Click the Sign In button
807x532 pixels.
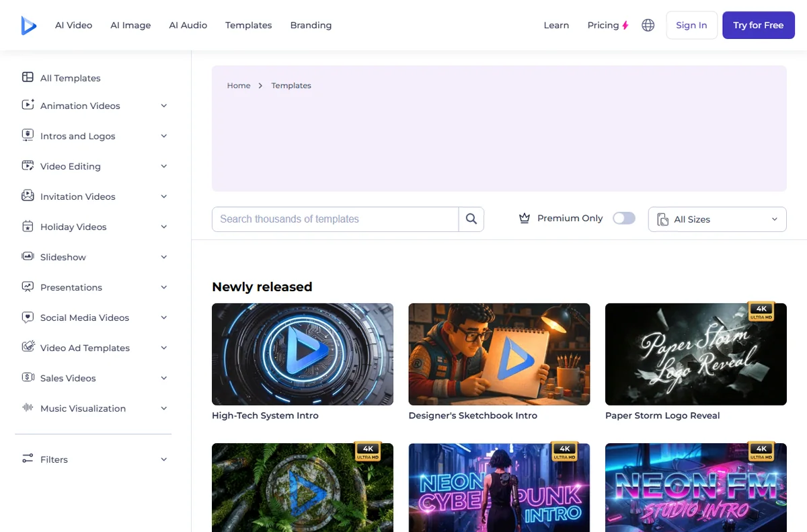[x=691, y=26]
